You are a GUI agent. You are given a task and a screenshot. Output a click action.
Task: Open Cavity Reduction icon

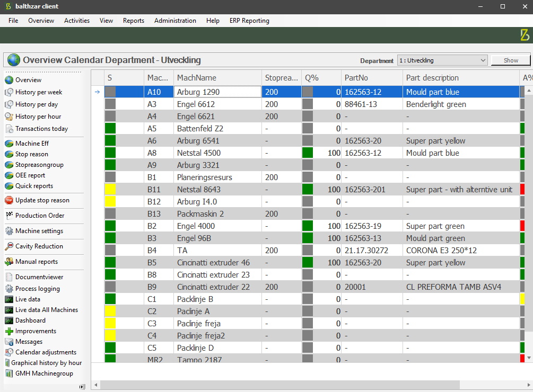pos(9,246)
